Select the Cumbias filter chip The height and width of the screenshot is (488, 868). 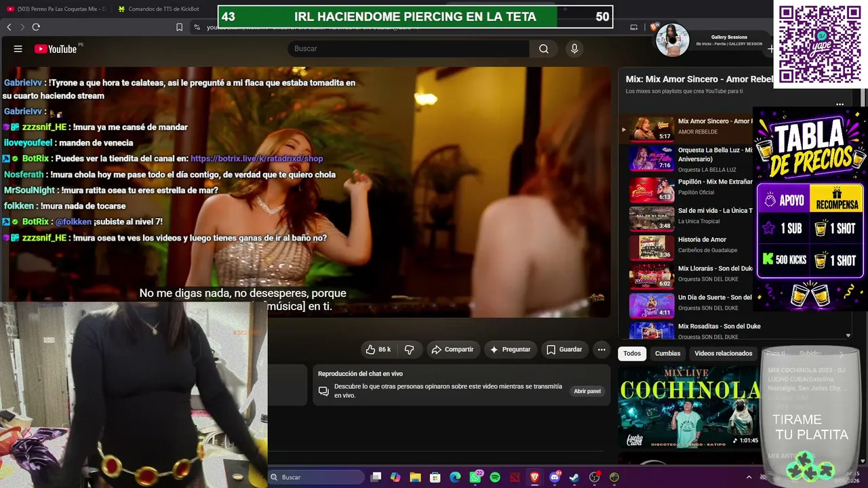(x=668, y=354)
